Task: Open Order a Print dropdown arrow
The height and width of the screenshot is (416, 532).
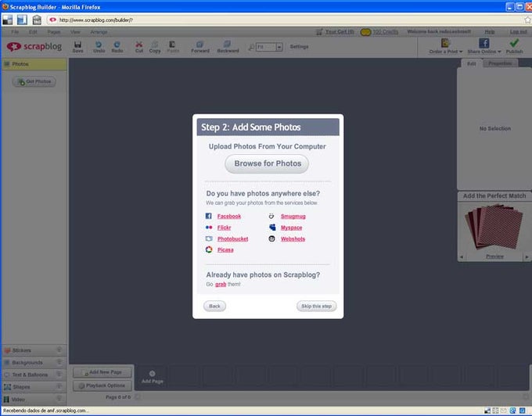Action: click(x=461, y=52)
